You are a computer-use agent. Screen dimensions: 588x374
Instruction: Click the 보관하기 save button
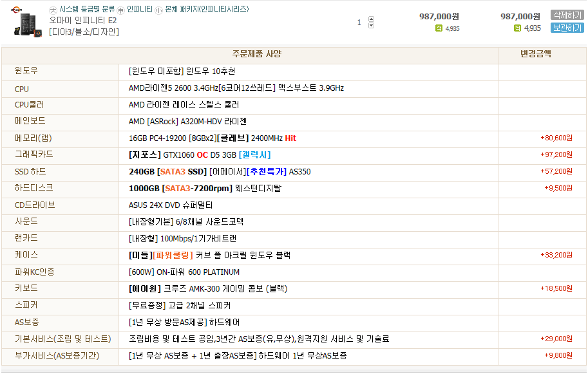pyautogui.click(x=567, y=28)
